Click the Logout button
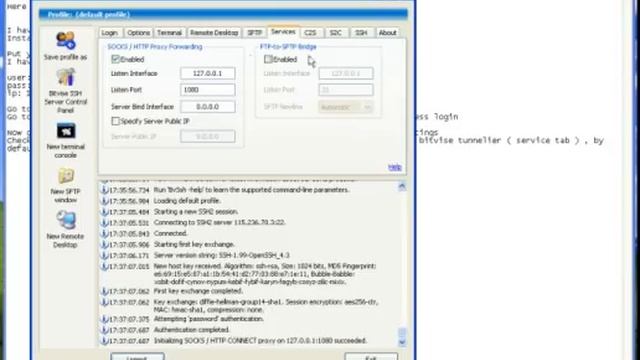 pyautogui.click(x=137, y=357)
